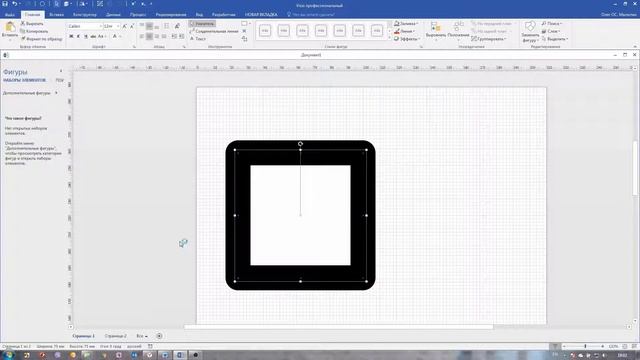The height and width of the screenshot is (360, 640).
Task: Expand shape styles gallery arrow
Action: [389, 38]
